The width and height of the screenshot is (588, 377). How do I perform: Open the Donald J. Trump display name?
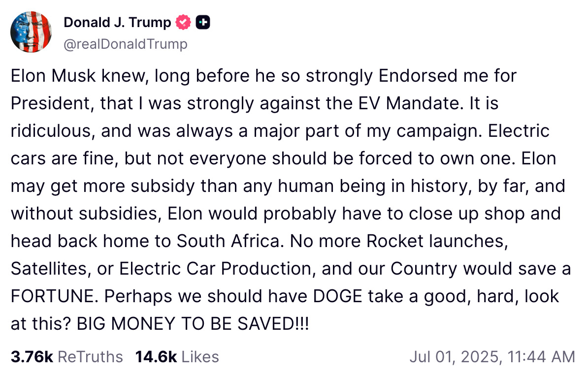(x=117, y=22)
